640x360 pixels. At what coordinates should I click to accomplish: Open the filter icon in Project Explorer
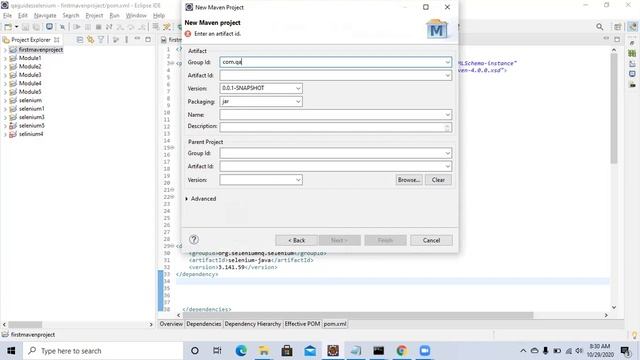(x=101, y=40)
